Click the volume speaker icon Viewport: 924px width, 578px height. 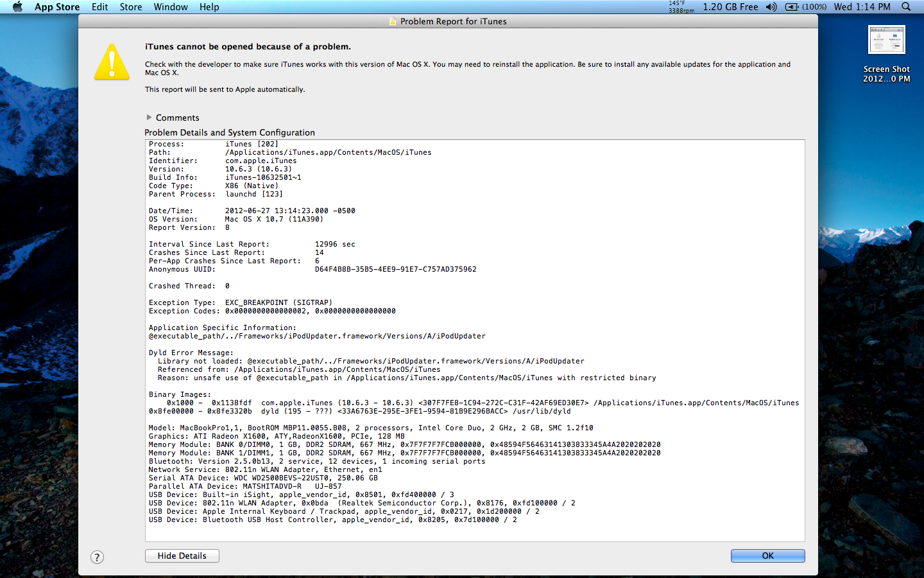(771, 7)
